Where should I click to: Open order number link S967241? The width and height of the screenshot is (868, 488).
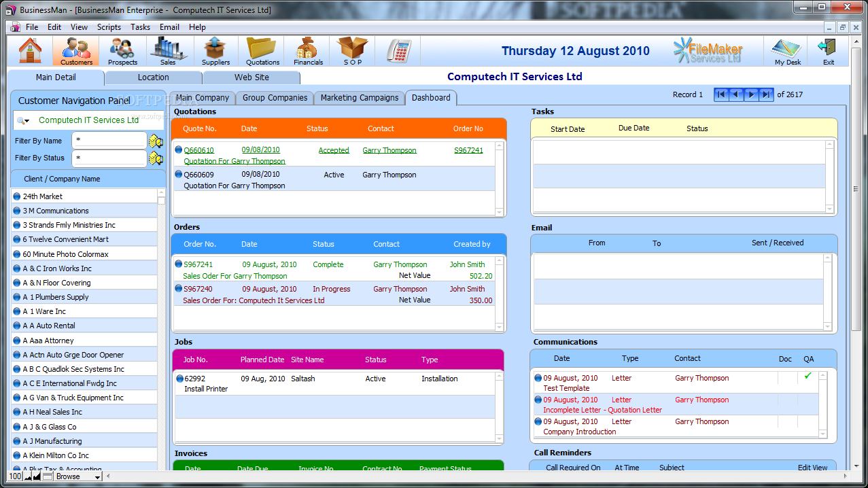point(468,150)
